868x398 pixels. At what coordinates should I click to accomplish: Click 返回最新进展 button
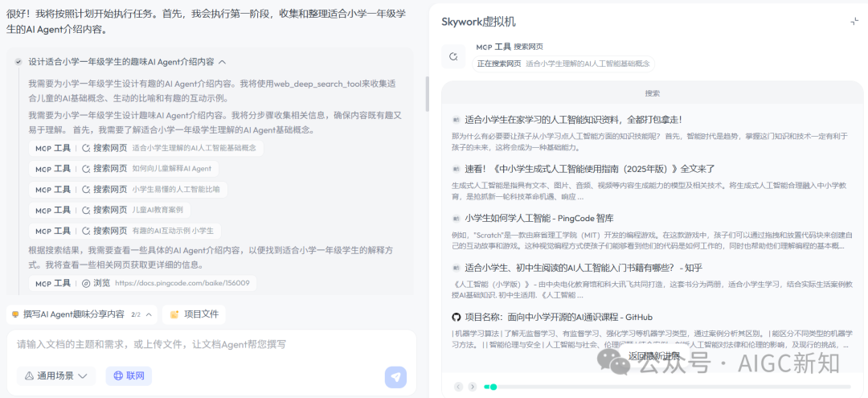(x=653, y=355)
